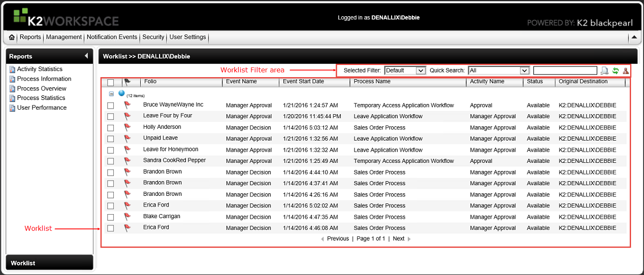Click the flag on Bruce WayneWayne Inc row
644x275 pixels.
point(127,105)
